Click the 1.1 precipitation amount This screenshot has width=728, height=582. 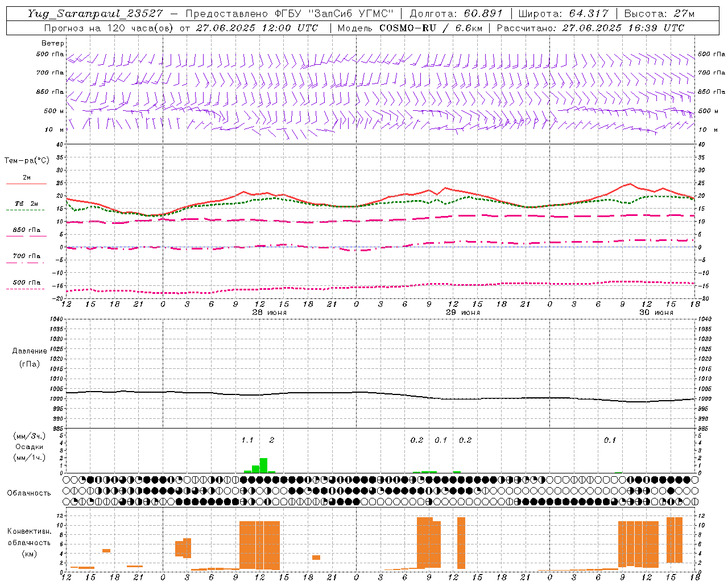pos(247,440)
